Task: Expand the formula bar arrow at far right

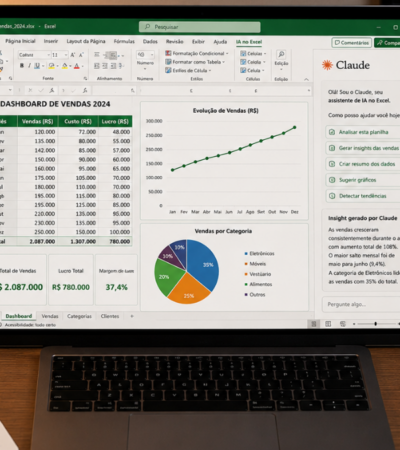Action: (309, 90)
